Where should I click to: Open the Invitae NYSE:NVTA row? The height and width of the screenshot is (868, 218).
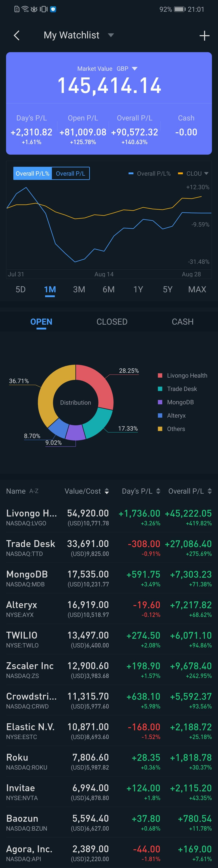coord(109,792)
